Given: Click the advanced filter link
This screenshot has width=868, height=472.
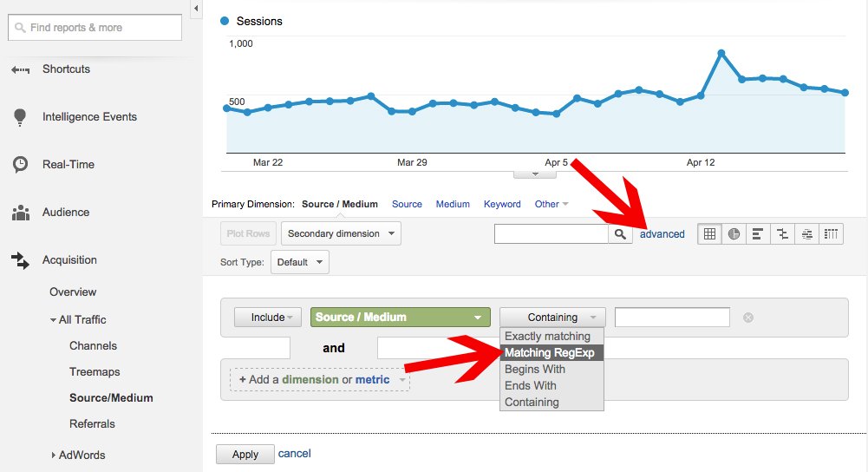Looking at the screenshot, I should pyautogui.click(x=662, y=233).
